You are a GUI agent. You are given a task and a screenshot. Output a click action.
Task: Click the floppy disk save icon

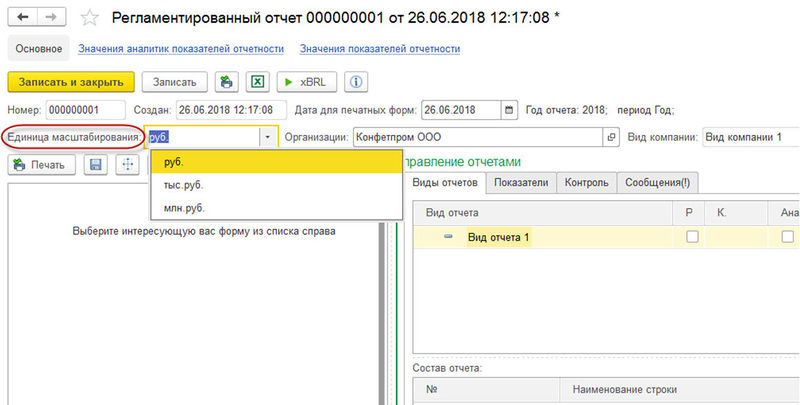click(95, 165)
